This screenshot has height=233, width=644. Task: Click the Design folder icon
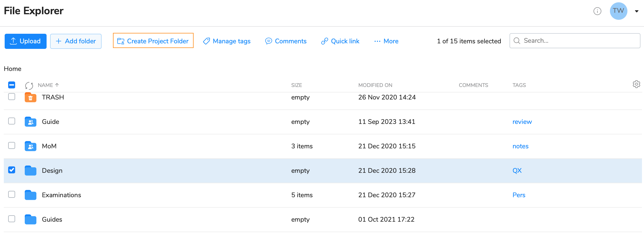pyautogui.click(x=31, y=170)
